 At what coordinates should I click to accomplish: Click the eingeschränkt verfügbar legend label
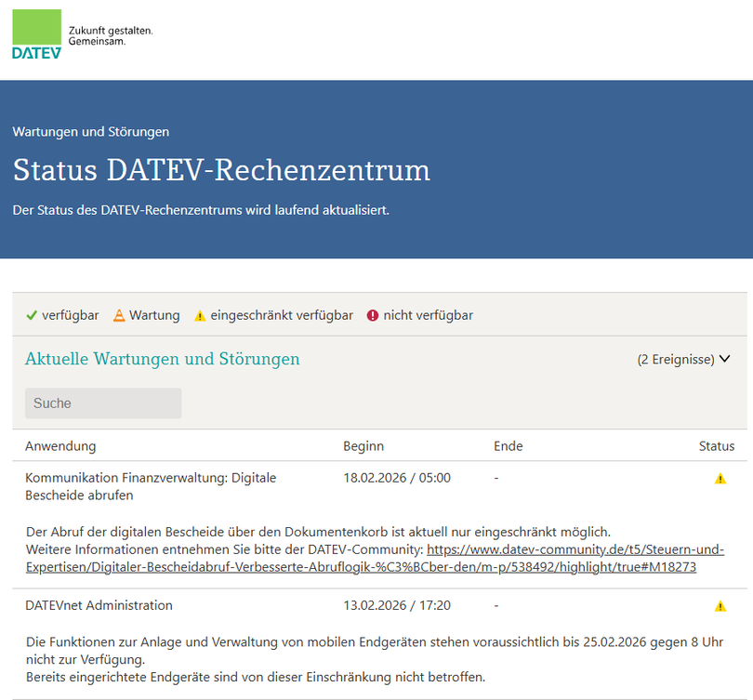click(x=282, y=315)
